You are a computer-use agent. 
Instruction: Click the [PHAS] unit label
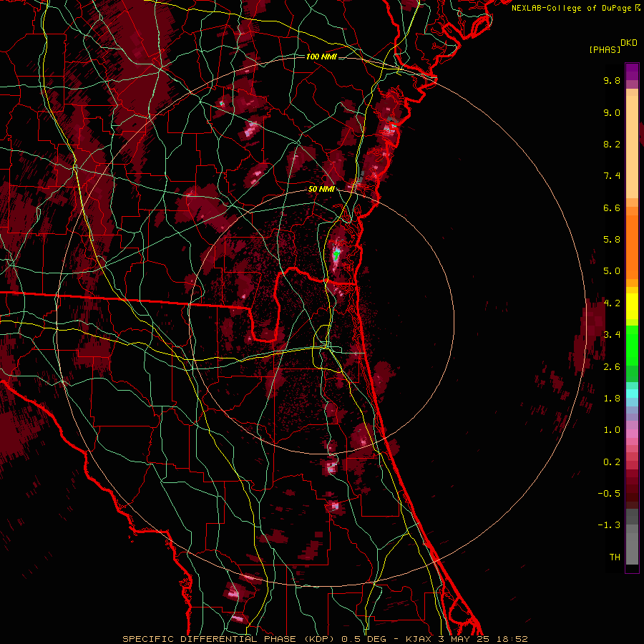click(605, 49)
